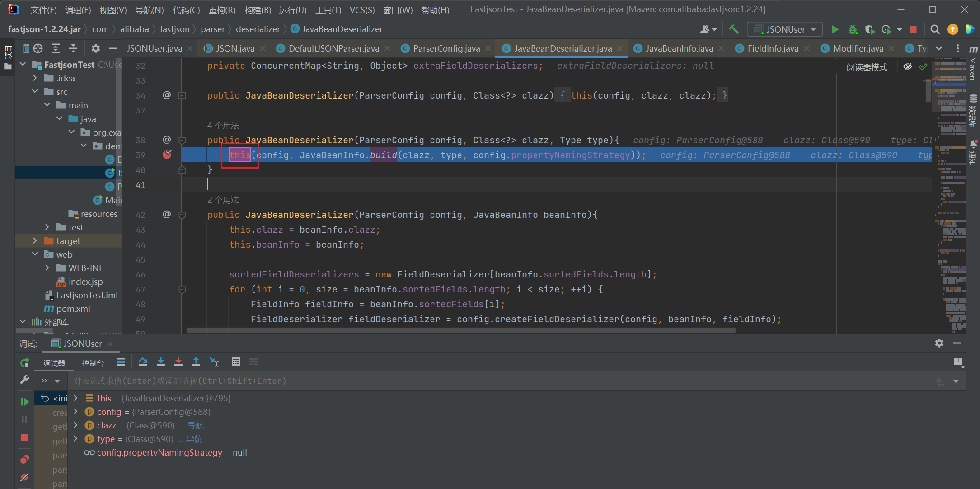The height and width of the screenshot is (489, 980).
Task: Click the Step Over debug icon
Action: [143, 362]
